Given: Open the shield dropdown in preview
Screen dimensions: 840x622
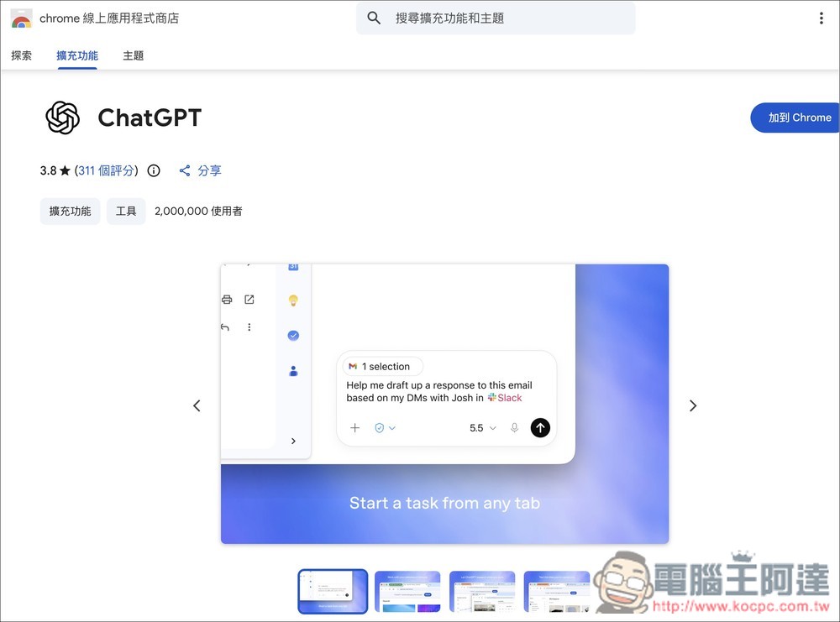Looking at the screenshot, I should click(385, 428).
